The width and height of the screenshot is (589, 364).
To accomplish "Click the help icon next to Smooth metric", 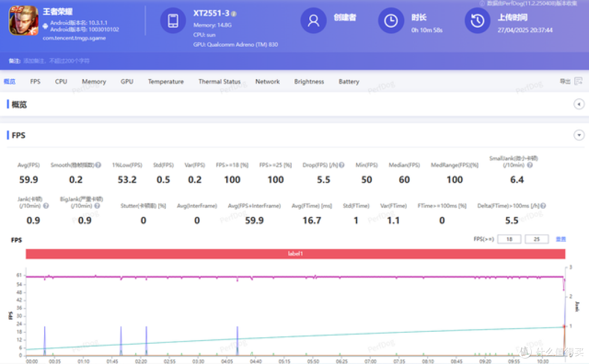I will click(x=98, y=165).
